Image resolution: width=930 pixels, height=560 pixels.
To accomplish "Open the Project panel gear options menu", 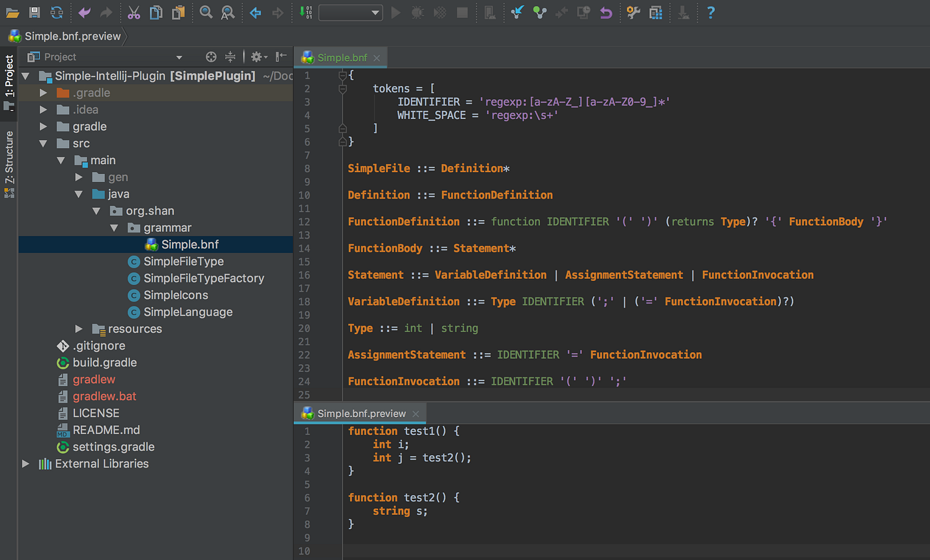I will pos(256,57).
